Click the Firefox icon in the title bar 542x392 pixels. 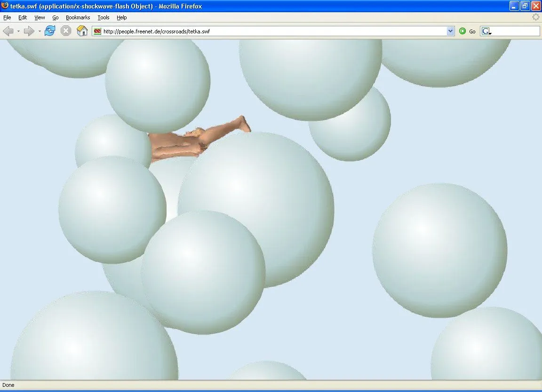[5, 6]
